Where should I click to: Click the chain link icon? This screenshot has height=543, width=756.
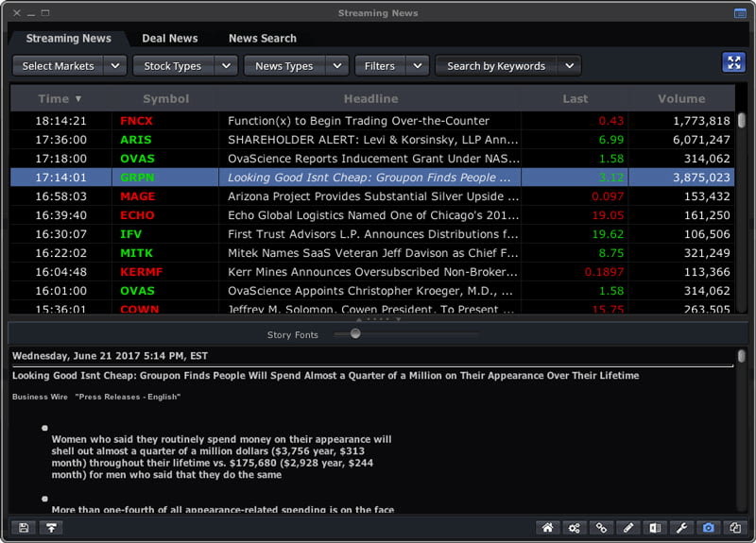click(x=601, y=528)
